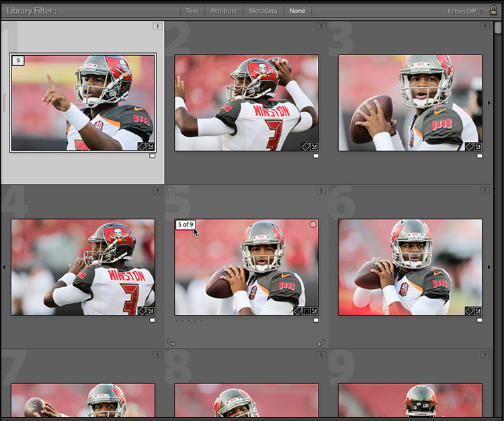Viewport: 504px width, 421px height.
Task: Collapse stack via 5 of 9 badge
Action: 185,225
